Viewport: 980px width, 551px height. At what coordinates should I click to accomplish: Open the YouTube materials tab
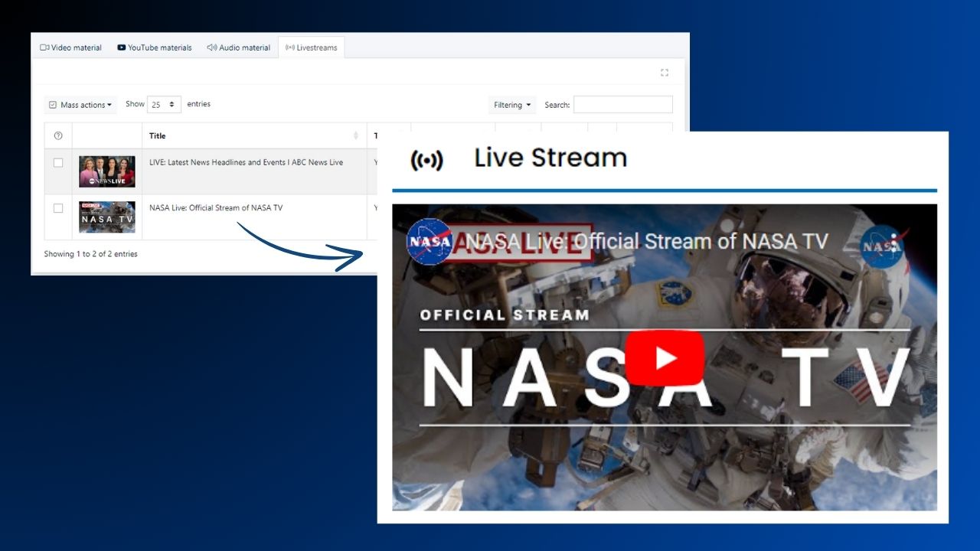tap(154, 47)
